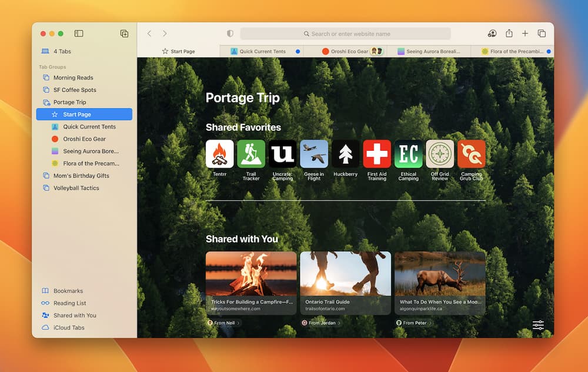Image resolution: width=588 pixels, height=372 pixels.
Task: Open the First Aid Training favorite
Action: (x=377, y=154)
